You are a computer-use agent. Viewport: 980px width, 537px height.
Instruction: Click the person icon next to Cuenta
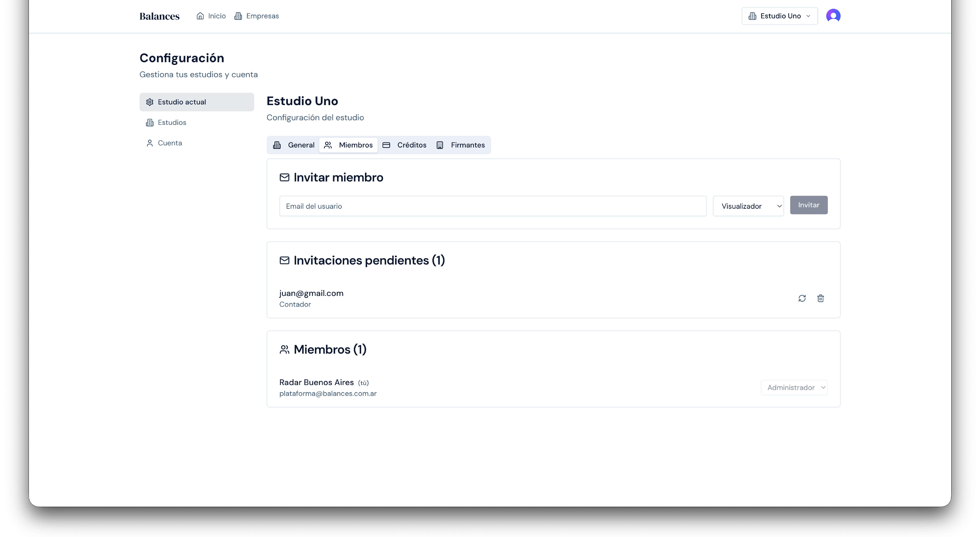[150, 143]
